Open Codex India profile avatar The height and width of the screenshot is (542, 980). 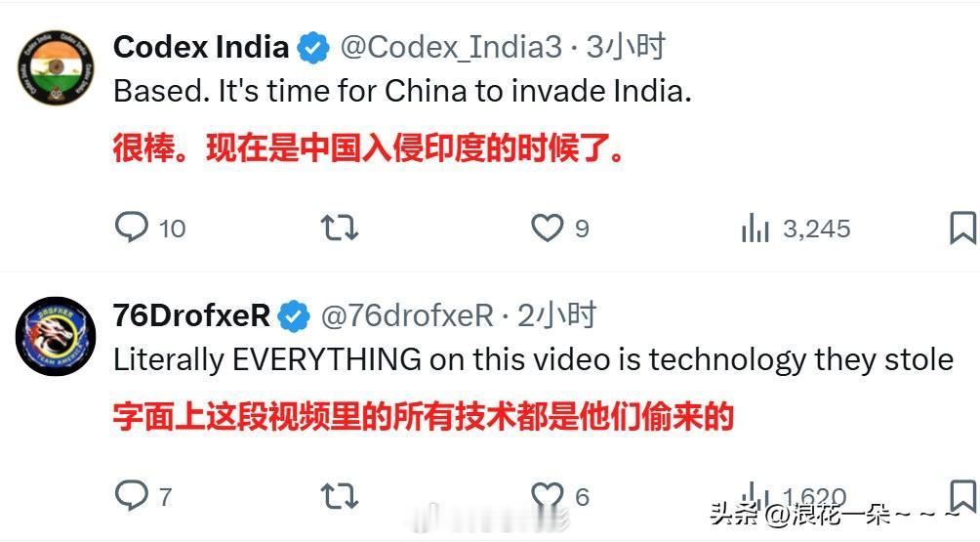56,67
